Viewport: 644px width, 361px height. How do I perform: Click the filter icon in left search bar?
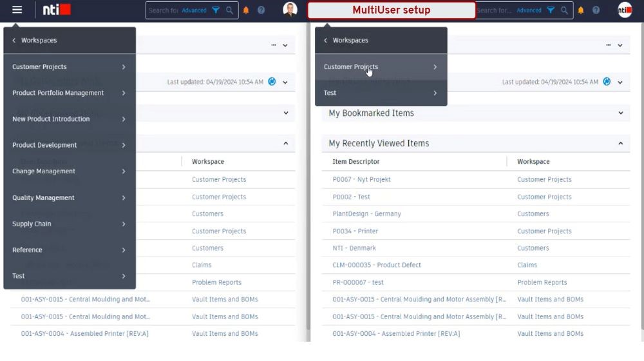(x=216, y=10)
